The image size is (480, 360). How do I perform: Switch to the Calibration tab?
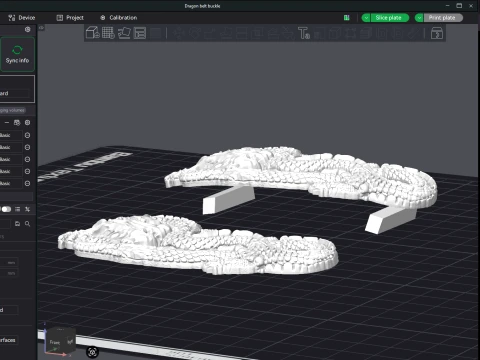(119, 18)
